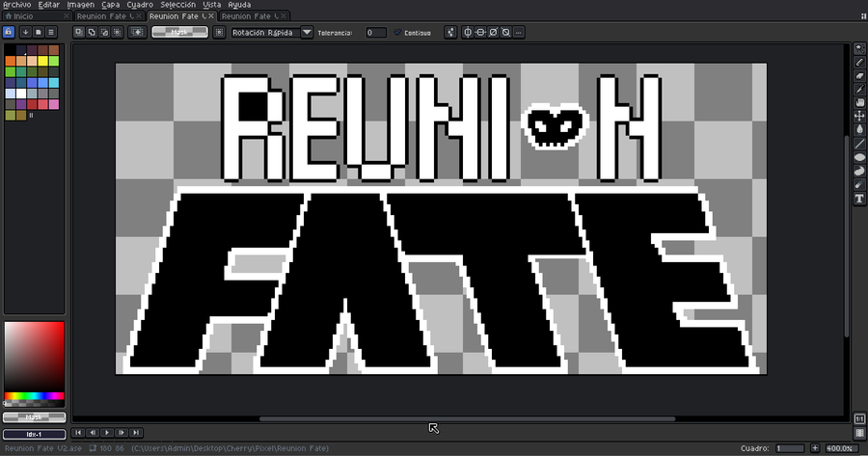The height and width of the screenshot is (456, 868).
Task: Open the Ayuda menu
Action: click(240, 5)
